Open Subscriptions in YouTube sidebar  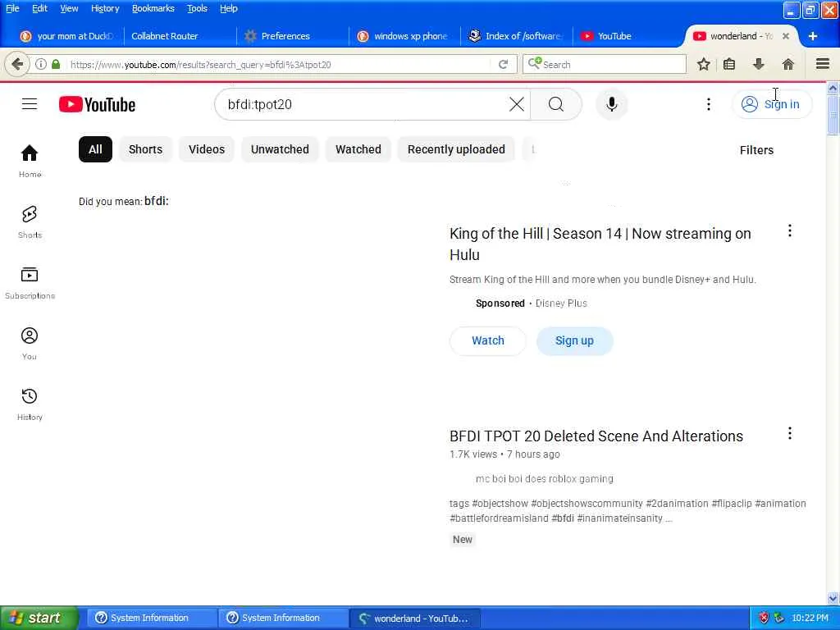click(x=30, y=282)
